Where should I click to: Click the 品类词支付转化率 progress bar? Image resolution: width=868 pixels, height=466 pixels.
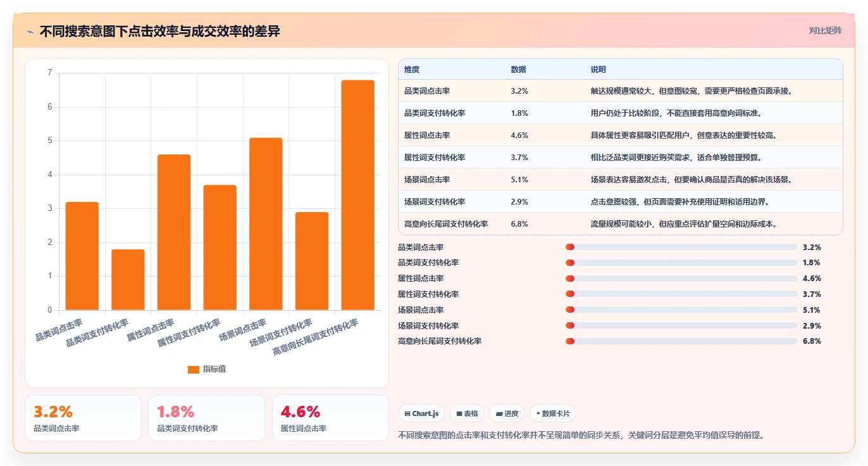[x=681, y=263]
